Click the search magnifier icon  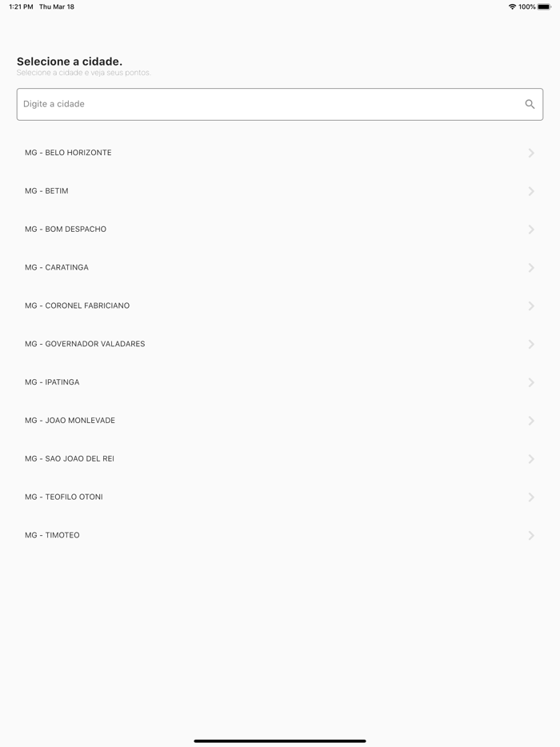[x=529, y=104]
